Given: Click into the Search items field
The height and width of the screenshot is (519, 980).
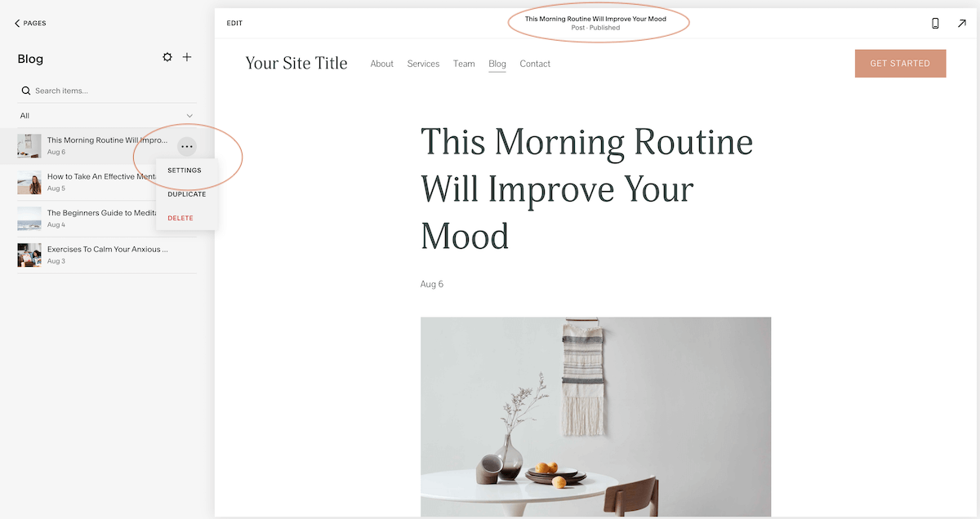Looking at the screenshot, I should tap(107, 91).
